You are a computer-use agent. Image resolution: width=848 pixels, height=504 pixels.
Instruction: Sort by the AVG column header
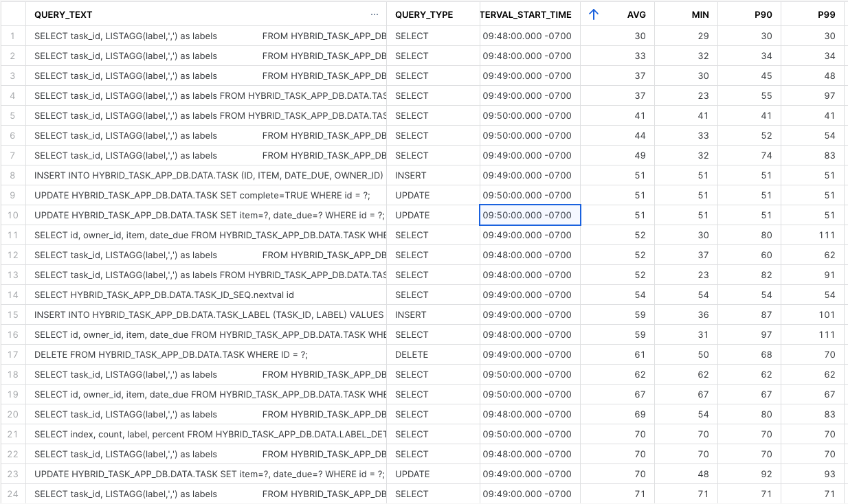(x=636, y=14)
